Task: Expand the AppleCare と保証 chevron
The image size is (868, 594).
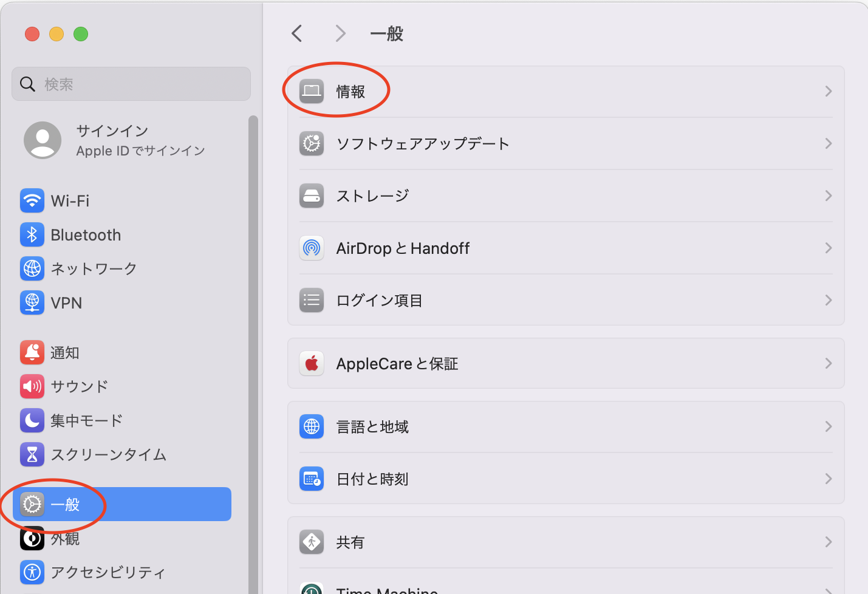Action: pyautogui.click(x=829, y=363)
